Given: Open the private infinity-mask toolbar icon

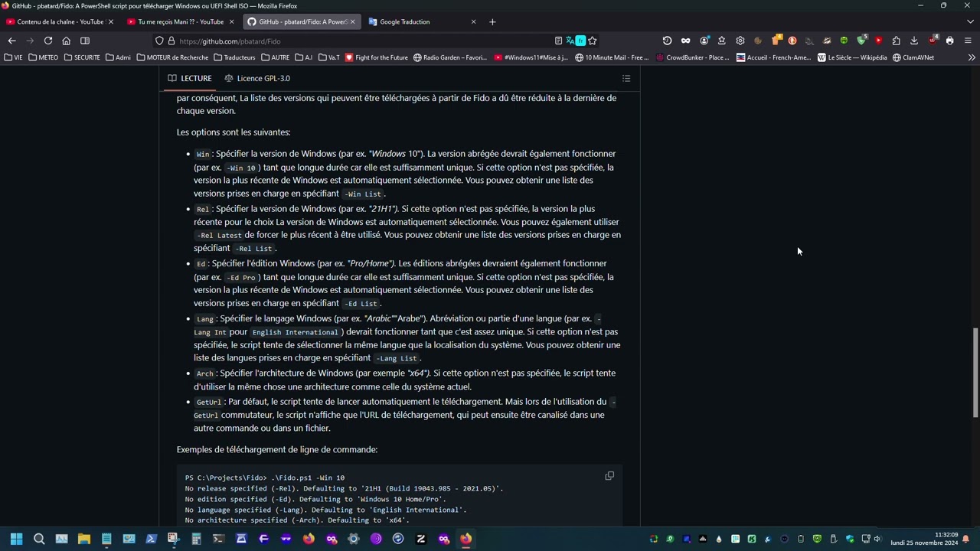Looking at the screenshot, I should (x=685, y=41).
